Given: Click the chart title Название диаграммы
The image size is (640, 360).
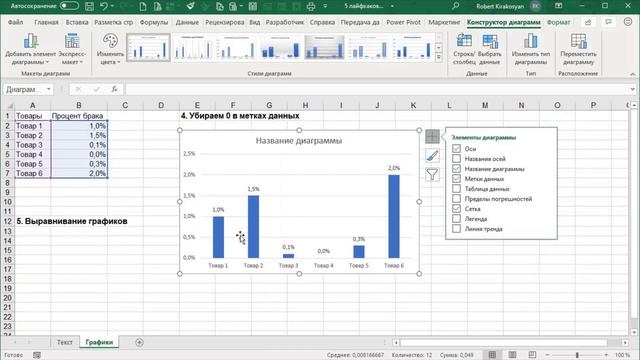Looking at the screenshot, I should click(x=299, y=141).
